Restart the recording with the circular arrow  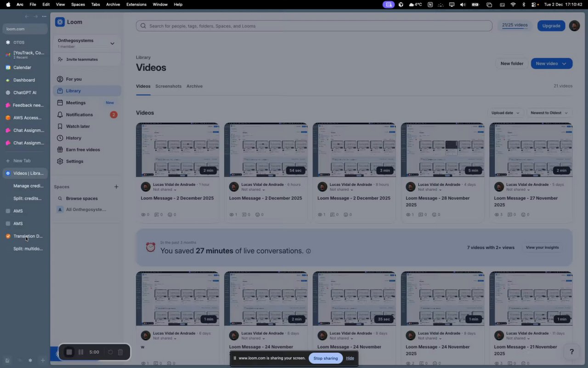[x=110, y=352]
